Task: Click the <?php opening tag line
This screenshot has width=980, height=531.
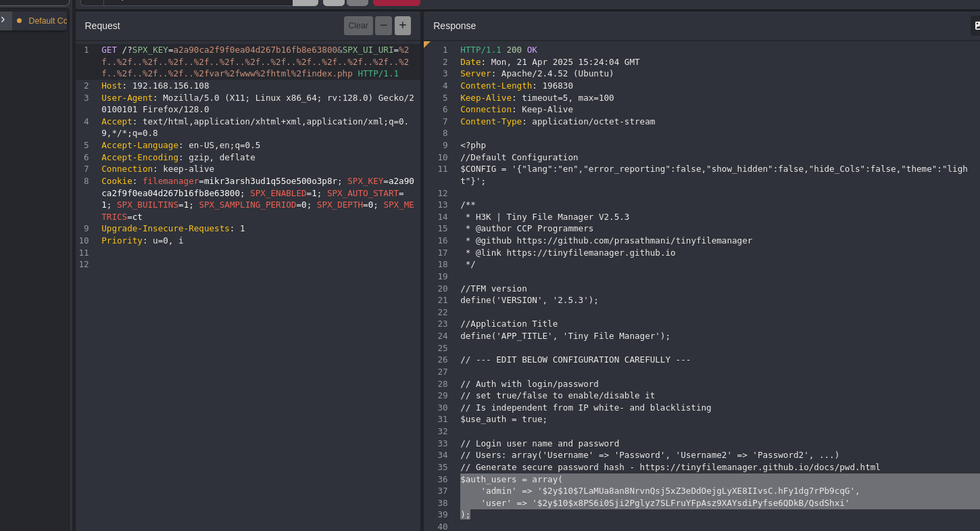Action: [473, 145]
